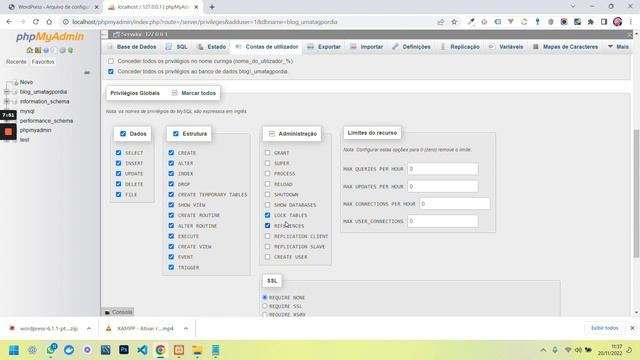This screenshot has width=640, height=360.
Task: Click the logout icon beside the home icon
Action: coord(38,50)
